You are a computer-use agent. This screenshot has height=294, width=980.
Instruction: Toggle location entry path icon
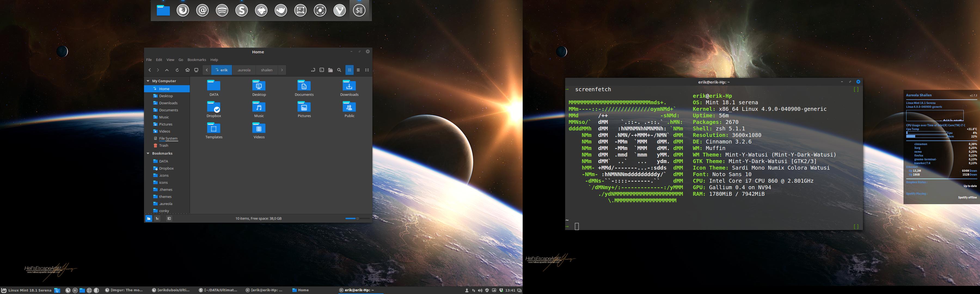[313, 70]
